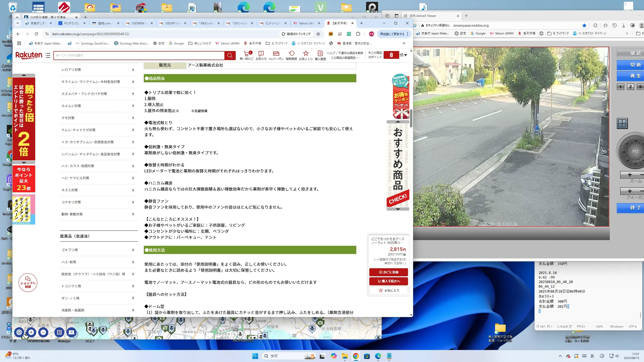The image size is (644, 362).
Task: Click the かごに追加 add-to-cart button
Action: tap(389, 272)
